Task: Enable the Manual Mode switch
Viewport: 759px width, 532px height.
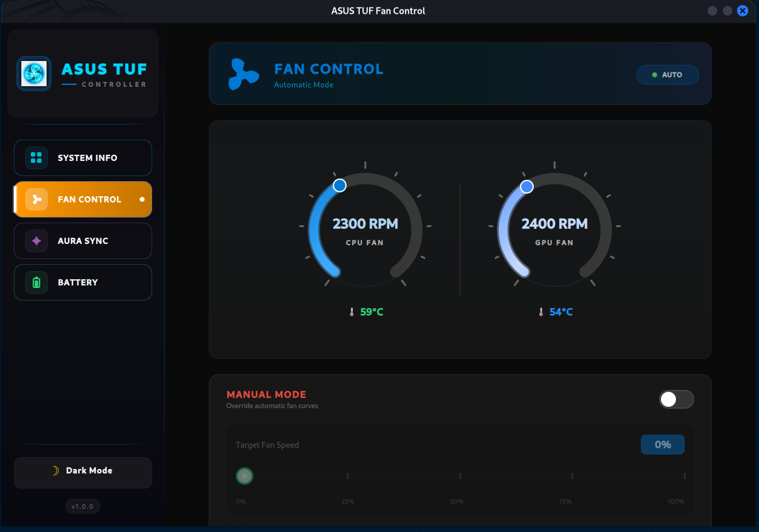Action: coord(677,399)
